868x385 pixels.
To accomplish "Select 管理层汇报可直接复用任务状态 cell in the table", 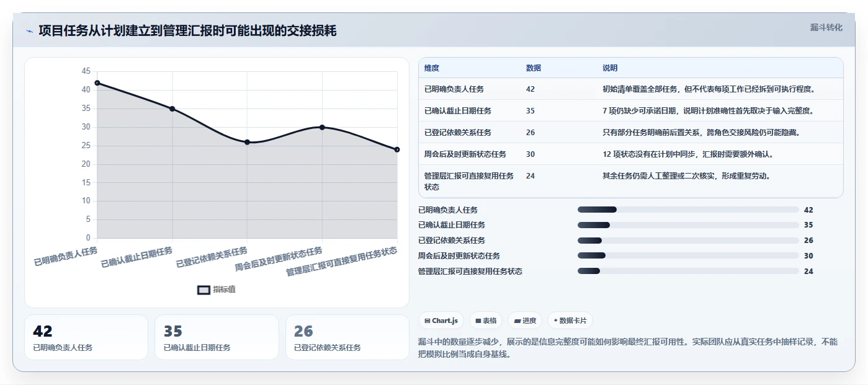I will point(469,181).
